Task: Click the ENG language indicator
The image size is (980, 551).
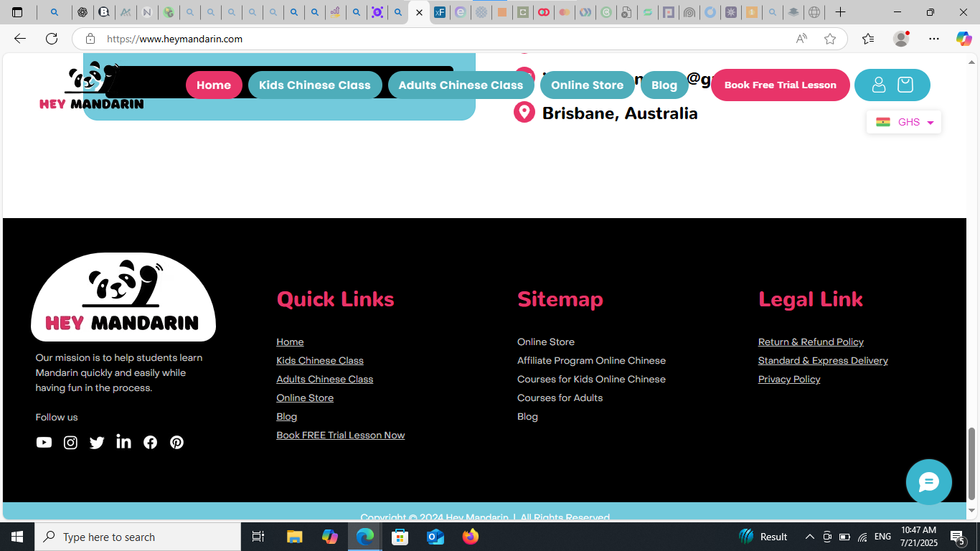Action: (x=882, y=537)
